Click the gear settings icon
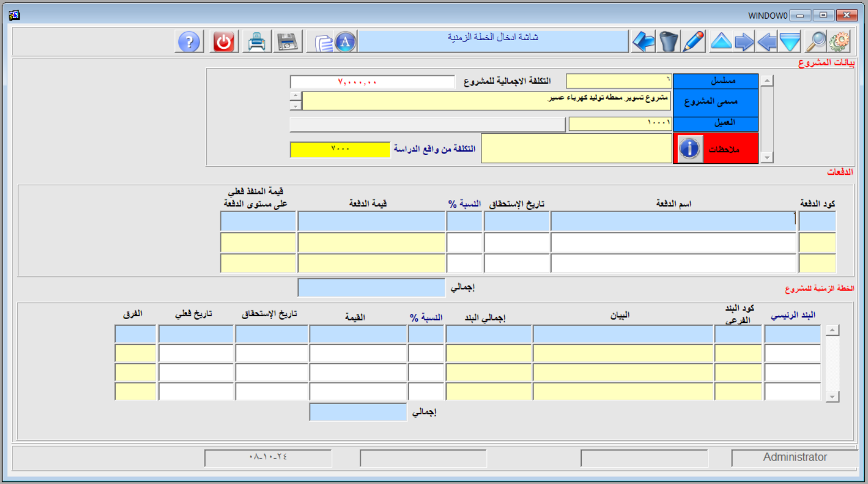 point(839,42)
